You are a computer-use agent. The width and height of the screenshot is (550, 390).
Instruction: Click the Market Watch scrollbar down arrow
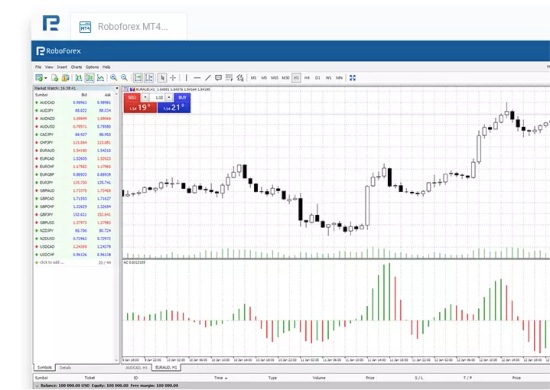point(117,360)
